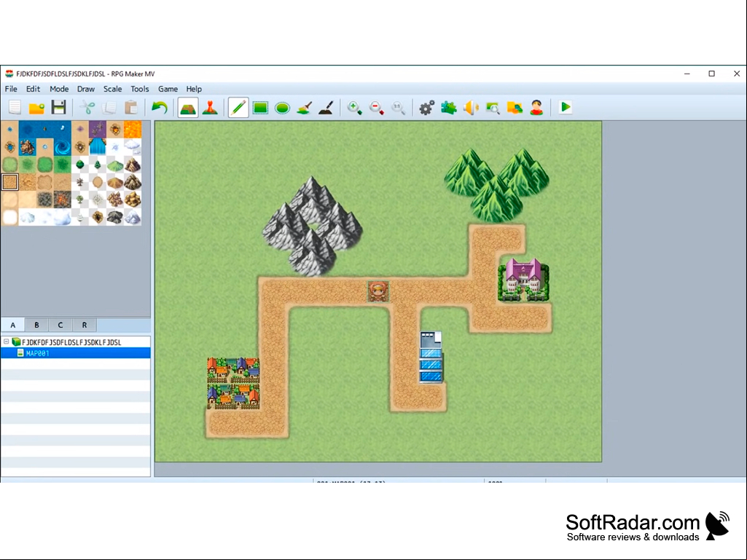This screenshot has height=560, width=747.
Task: Click the Zoom Out magnifier
Action: coord(376,107)
